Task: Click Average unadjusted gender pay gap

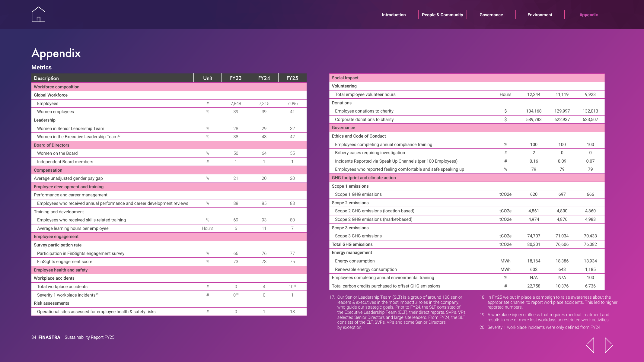Action: point(68,178)
